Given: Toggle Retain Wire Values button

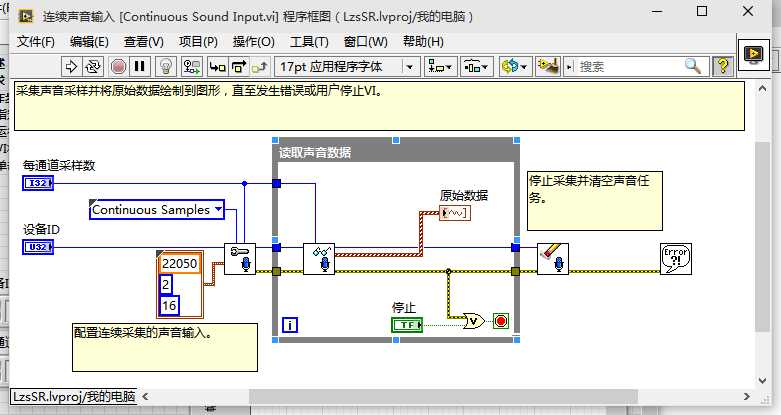Looking at the screenshot, I should [192, 66].
